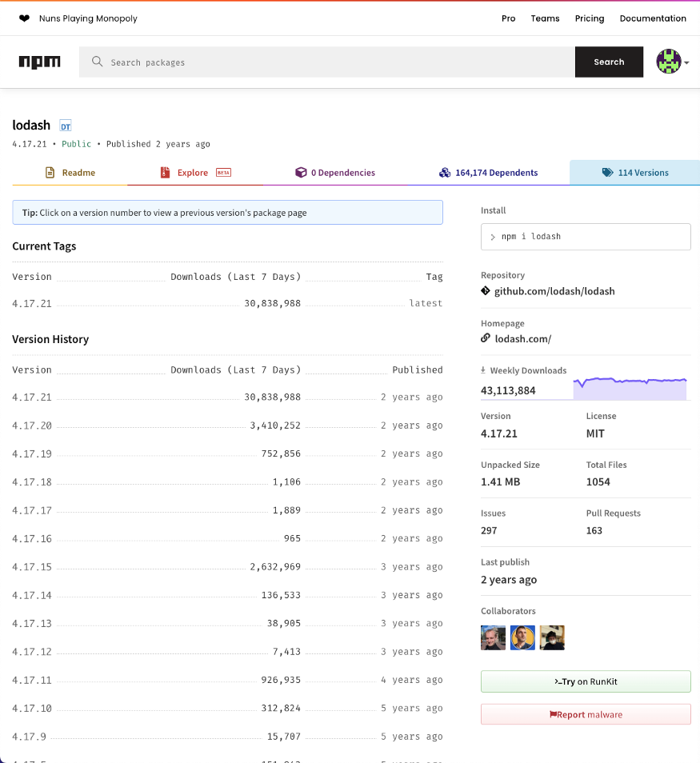Click the install command prompt chevron
Image resolution: width=700 pixels, height=763 pixels.
coord(493,237)
